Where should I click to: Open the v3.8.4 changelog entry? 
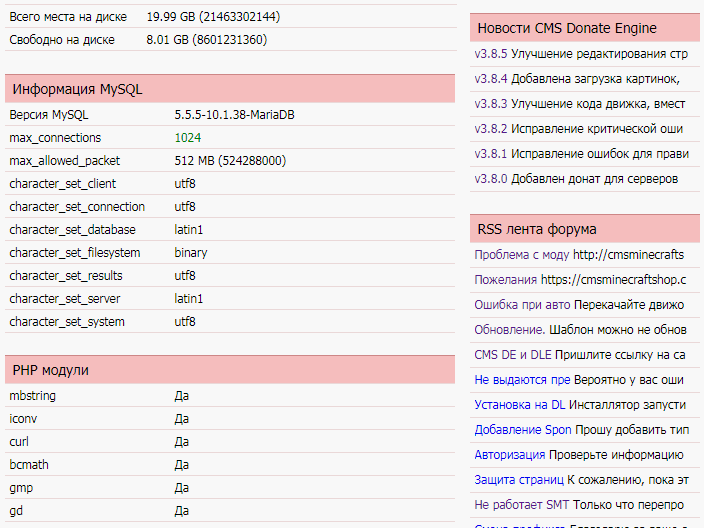[490, 78]
